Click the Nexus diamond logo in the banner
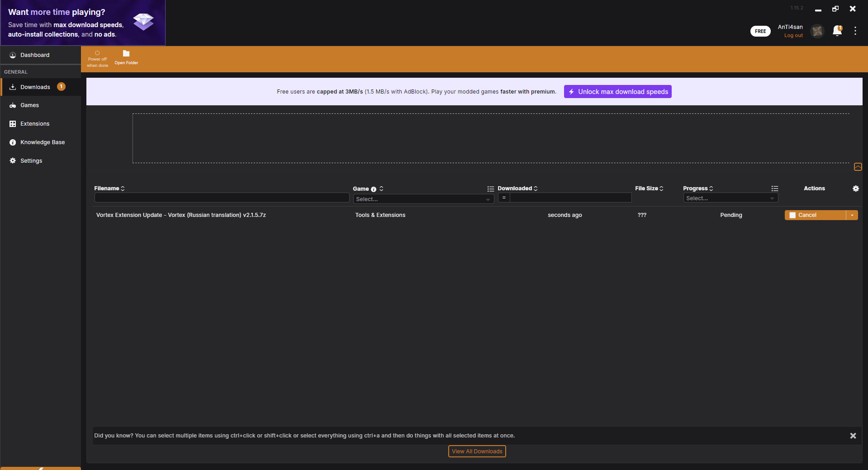 click(x=143, y=21)
